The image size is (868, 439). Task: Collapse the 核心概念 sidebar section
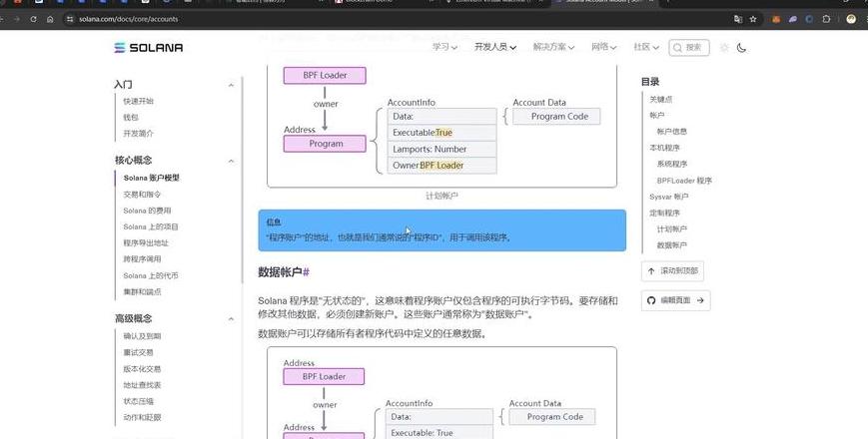coord(231,161)
